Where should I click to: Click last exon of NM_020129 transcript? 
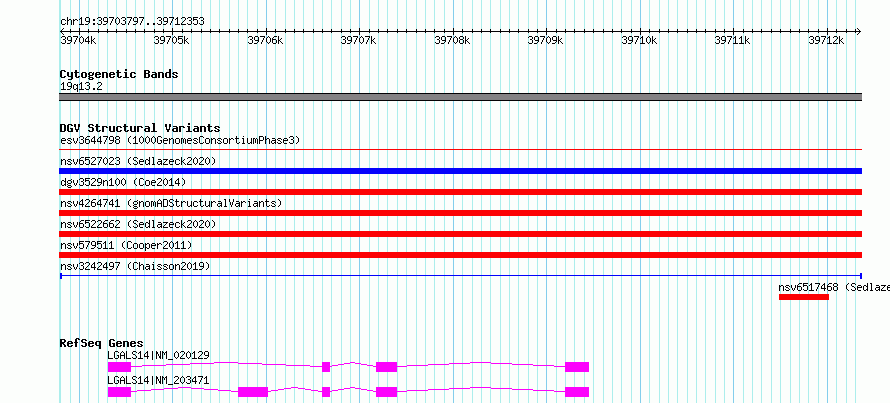pos(577,367)
